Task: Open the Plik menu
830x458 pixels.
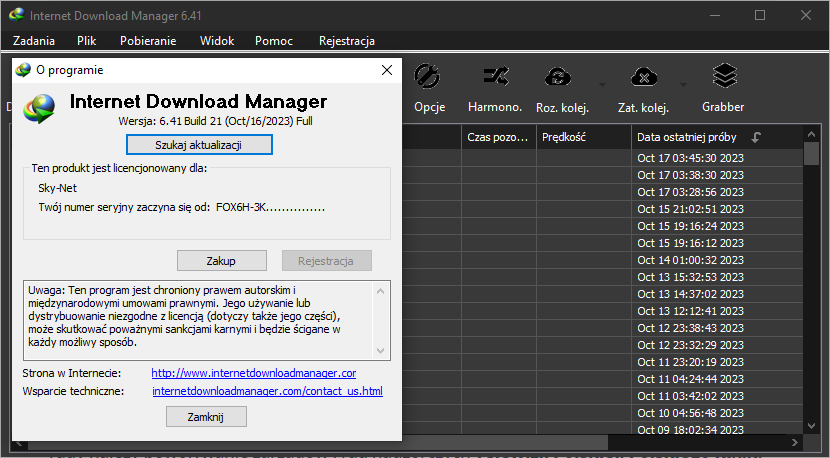Action: point(86,41)
